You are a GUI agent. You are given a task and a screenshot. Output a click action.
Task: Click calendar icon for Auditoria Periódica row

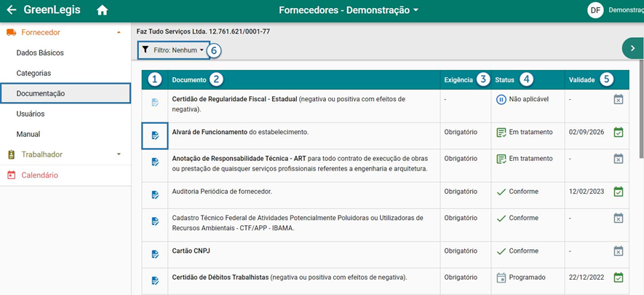(618, 192)
